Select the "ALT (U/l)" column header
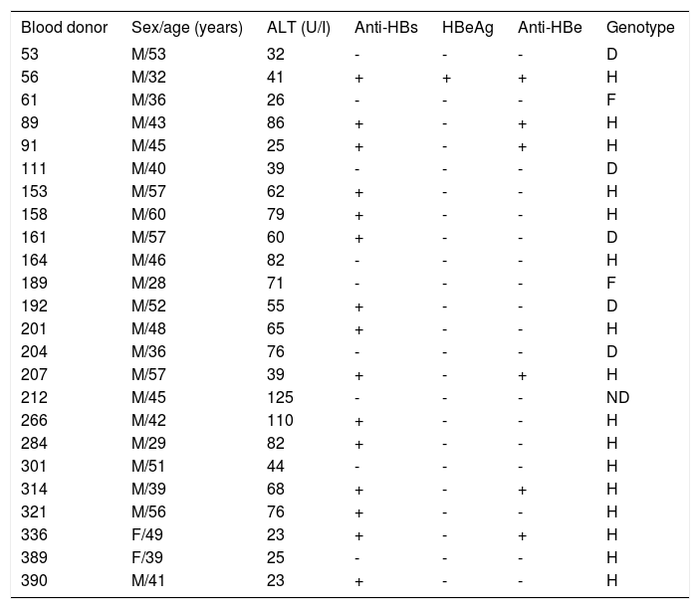The image size is (700, 609). click(296, 27)
